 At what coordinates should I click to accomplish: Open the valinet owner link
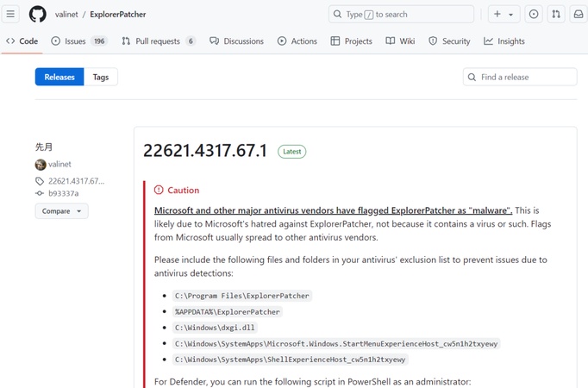(66, 15)
